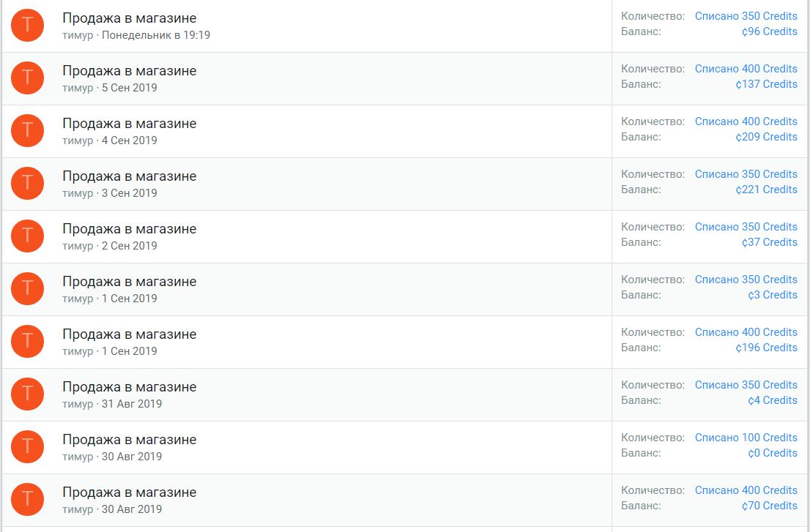
Task: Click the "Понедельник в 19:19" timestamp
Action: pyautogui.click(x=156, y=35)
